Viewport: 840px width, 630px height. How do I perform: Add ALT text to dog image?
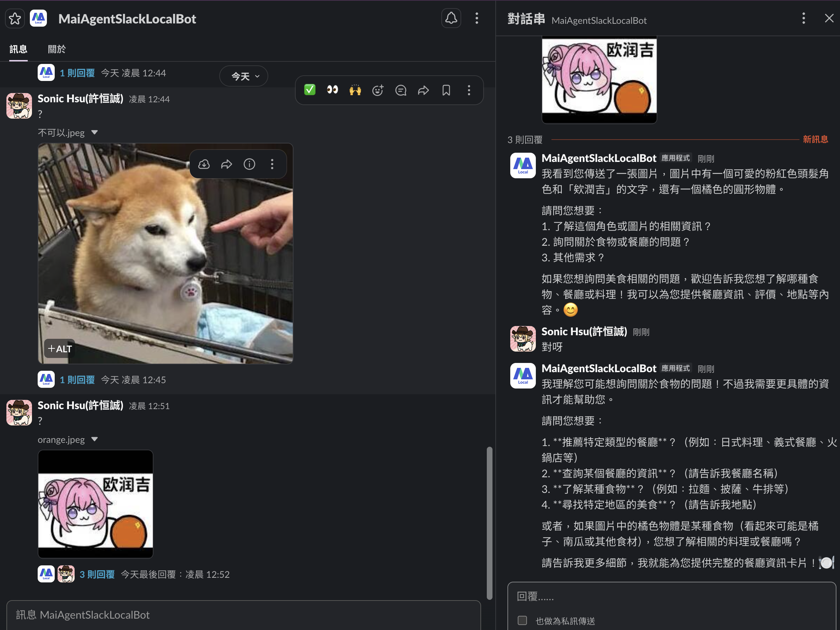pos(60,348)
